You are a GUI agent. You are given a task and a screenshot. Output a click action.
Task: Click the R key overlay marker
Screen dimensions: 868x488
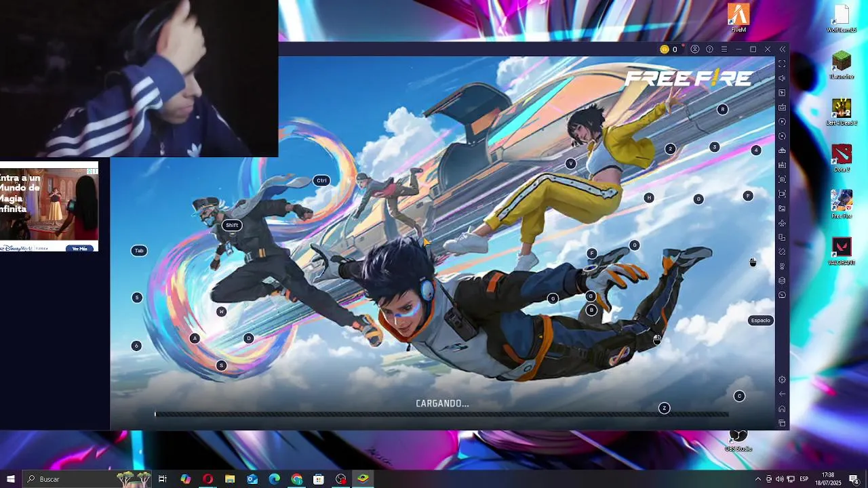(x=723, y=109)
